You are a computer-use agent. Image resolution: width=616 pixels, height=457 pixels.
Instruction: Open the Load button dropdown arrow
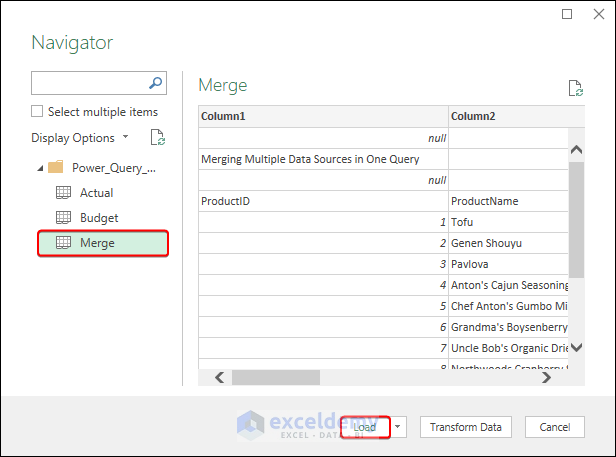(x=398, y=427)
